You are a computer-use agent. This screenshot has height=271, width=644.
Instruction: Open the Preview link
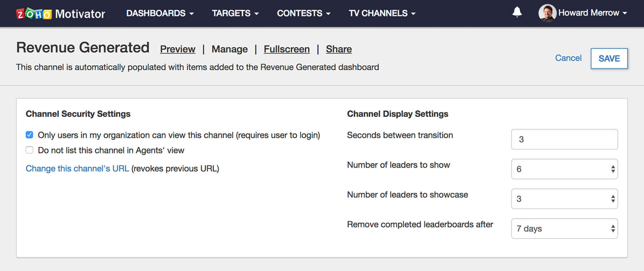178,49
